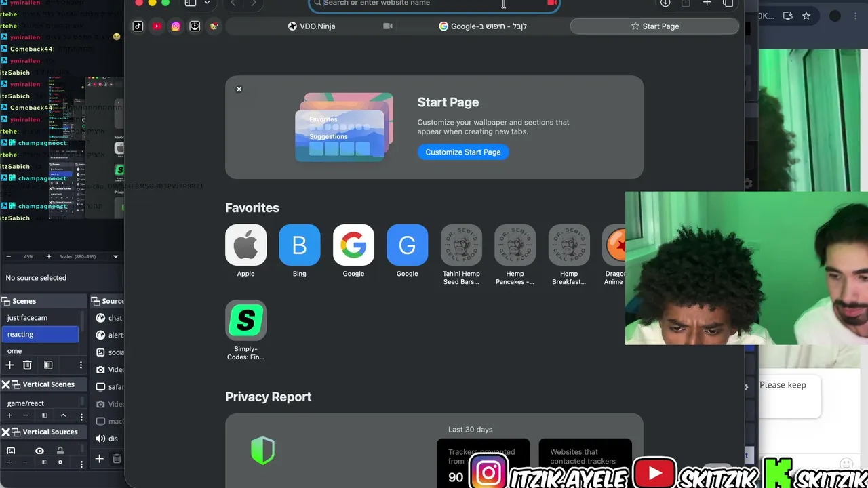Add a new source in OBS Sources
The height and width of the screenshot is (488, 868).
click(x=99, y=459)
